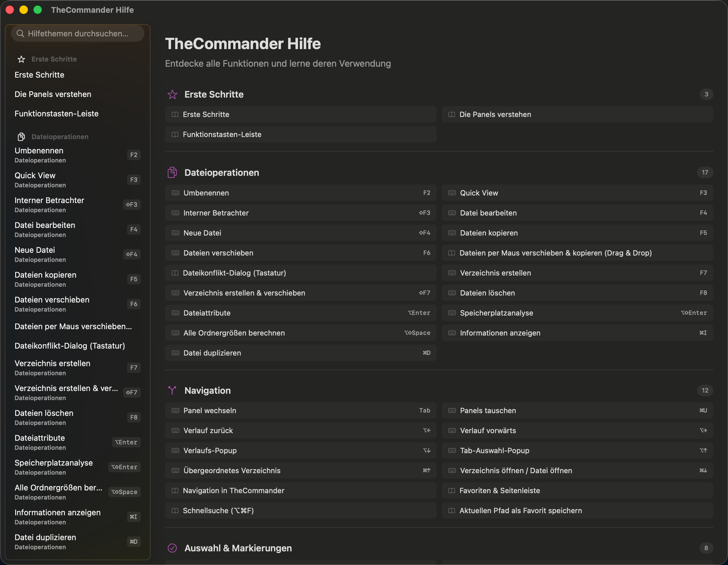The height and width of the screenshot is (565, 728).
Task: Open the Interner Betrachter card
Action: tap(301, 213)
